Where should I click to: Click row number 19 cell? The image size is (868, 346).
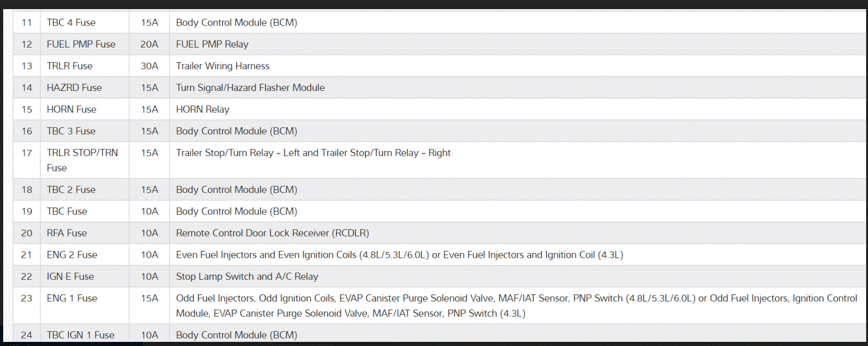tap(27, 211)
